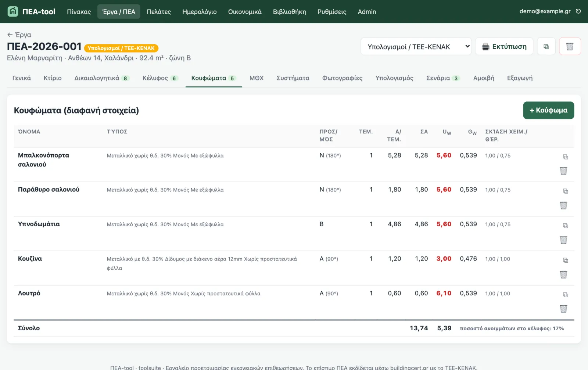This screenshot has width=588, height=370.
Task: Click the Έργα / ΠΕΑ navigation item
Action: 119,12
